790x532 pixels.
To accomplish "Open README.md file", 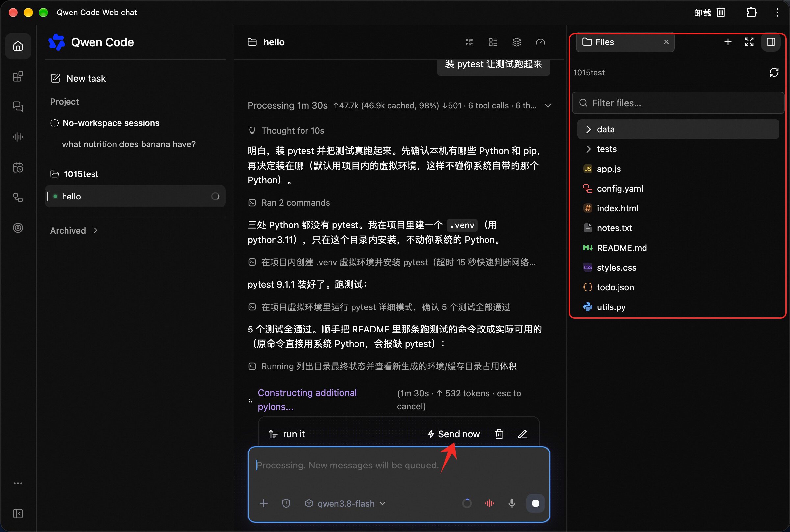I will coord(678,248).
